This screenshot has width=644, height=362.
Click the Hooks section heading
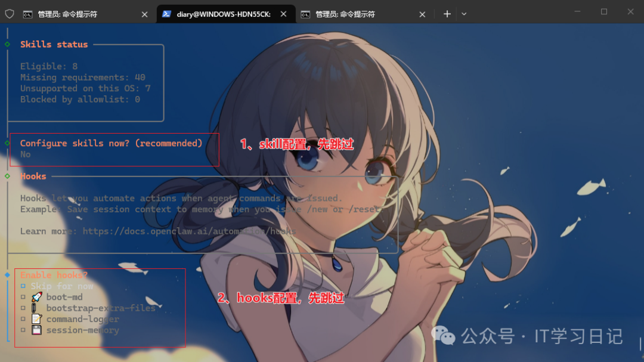coord(33,177)
